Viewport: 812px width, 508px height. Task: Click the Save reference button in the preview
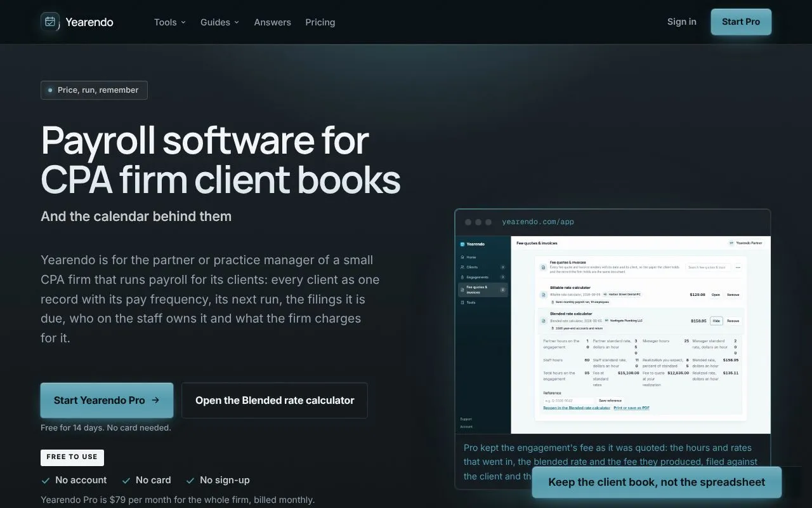pyautogui.click(x=610, y=401)
